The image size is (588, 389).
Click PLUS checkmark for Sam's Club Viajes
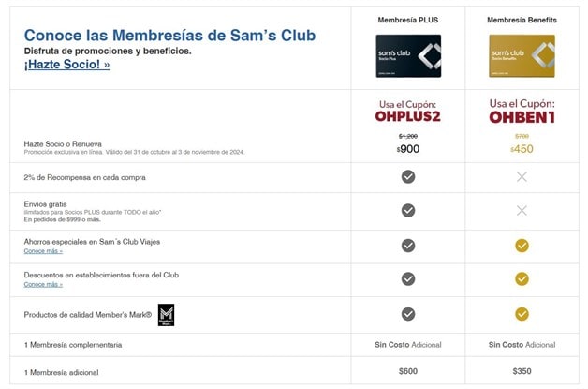(408, 246)
